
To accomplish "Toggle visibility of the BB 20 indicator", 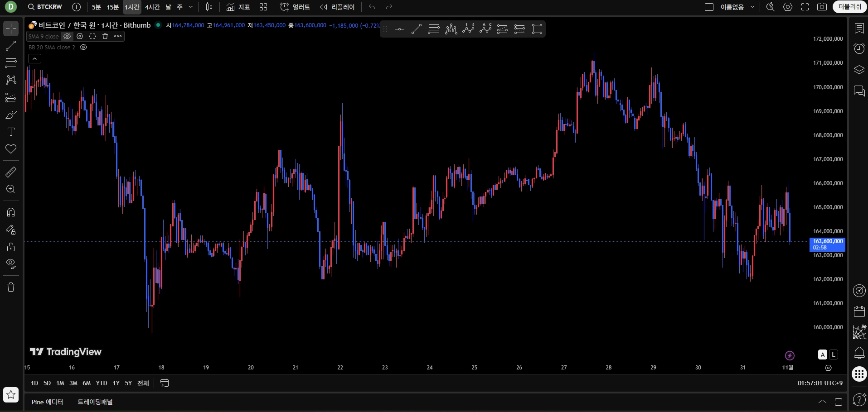I will point(83,47).
